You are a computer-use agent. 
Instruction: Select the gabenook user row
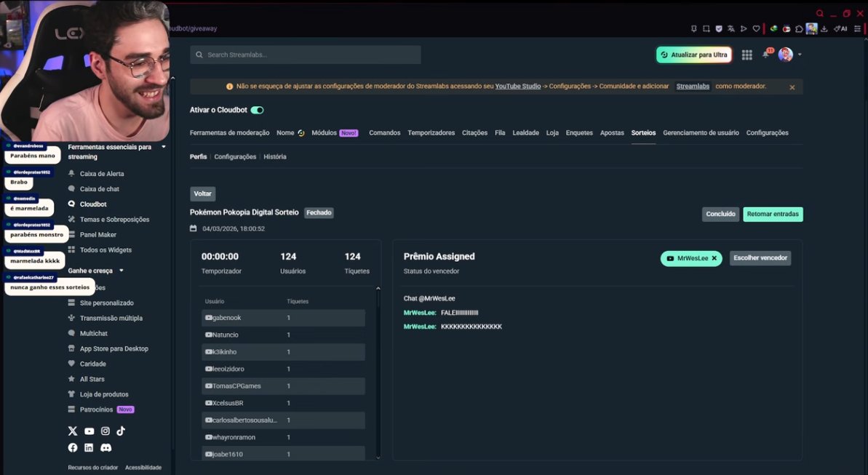pos(283,318)
